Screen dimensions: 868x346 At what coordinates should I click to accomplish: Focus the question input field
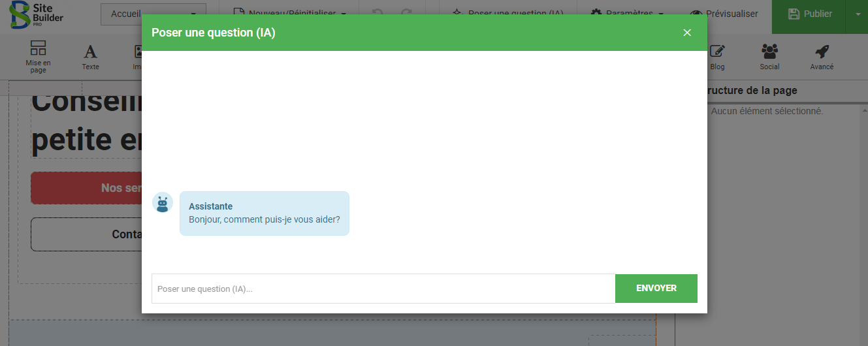click(383, 289)
